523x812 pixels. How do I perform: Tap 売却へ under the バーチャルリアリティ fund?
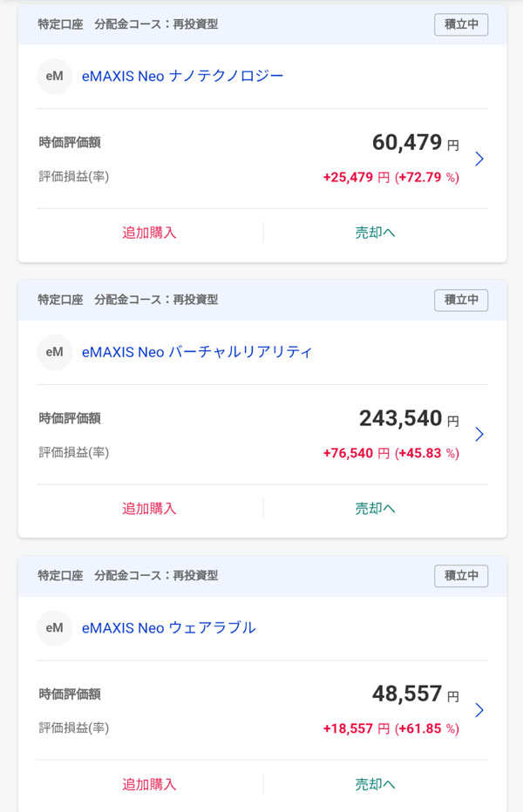(375, 508)
